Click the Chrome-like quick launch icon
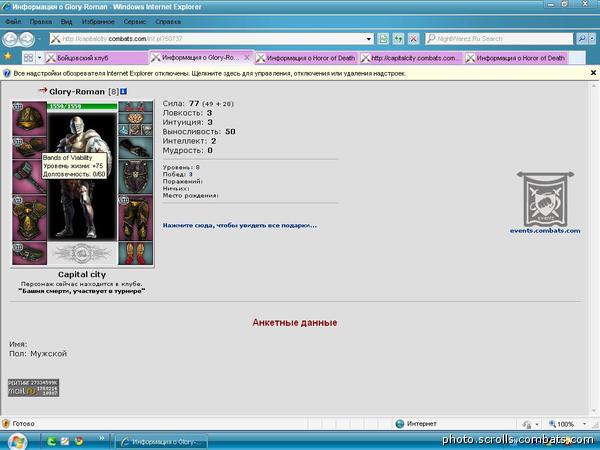The width and height of the screenshot is (600, 450). (79, 441)
